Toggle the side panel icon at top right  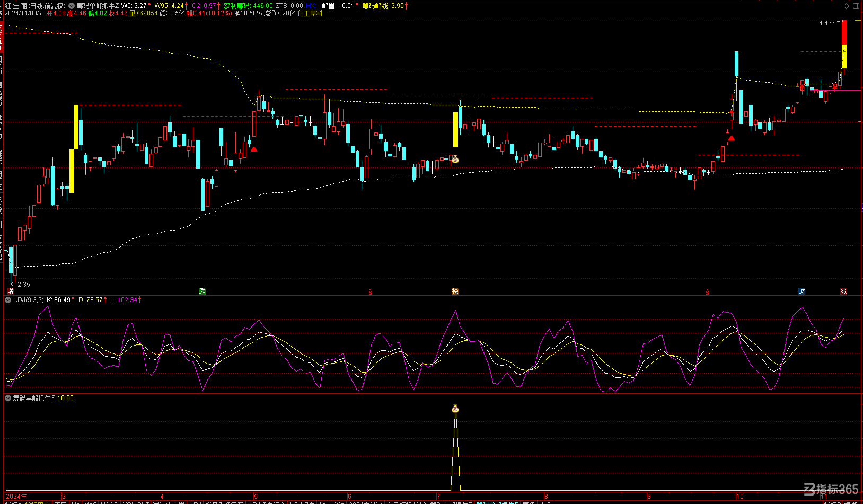pos(856,6)
